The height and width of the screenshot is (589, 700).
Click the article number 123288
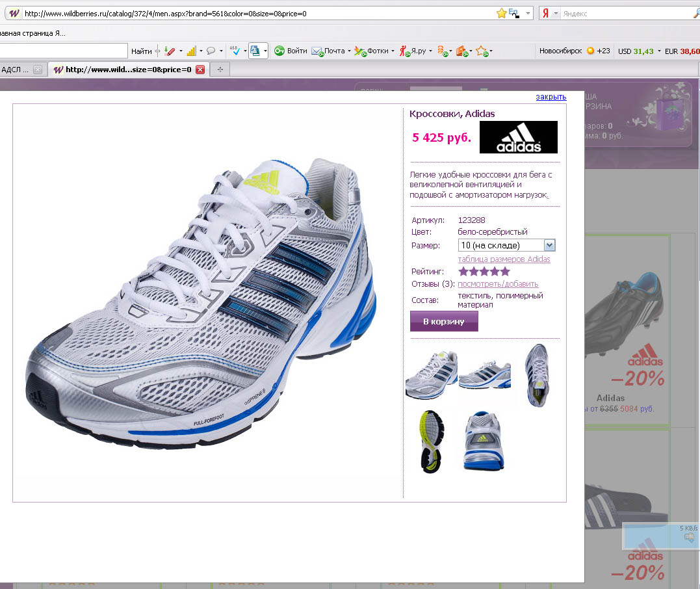(x=471, y=220)
